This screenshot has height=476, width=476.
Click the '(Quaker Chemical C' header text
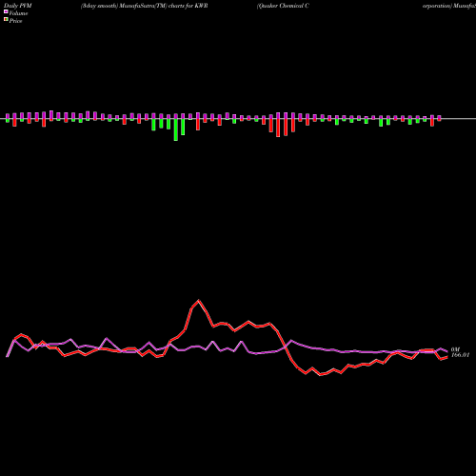point(283,6)
